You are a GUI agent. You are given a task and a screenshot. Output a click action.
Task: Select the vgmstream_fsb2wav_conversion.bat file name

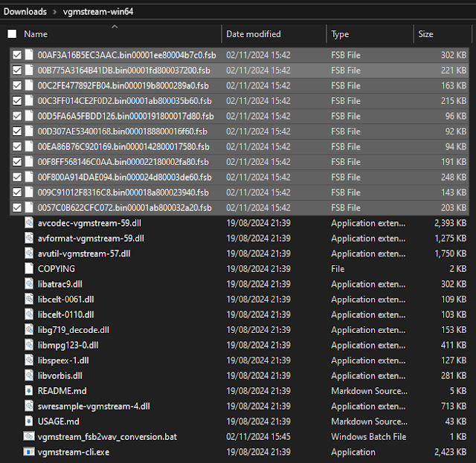tap(107, 436)
